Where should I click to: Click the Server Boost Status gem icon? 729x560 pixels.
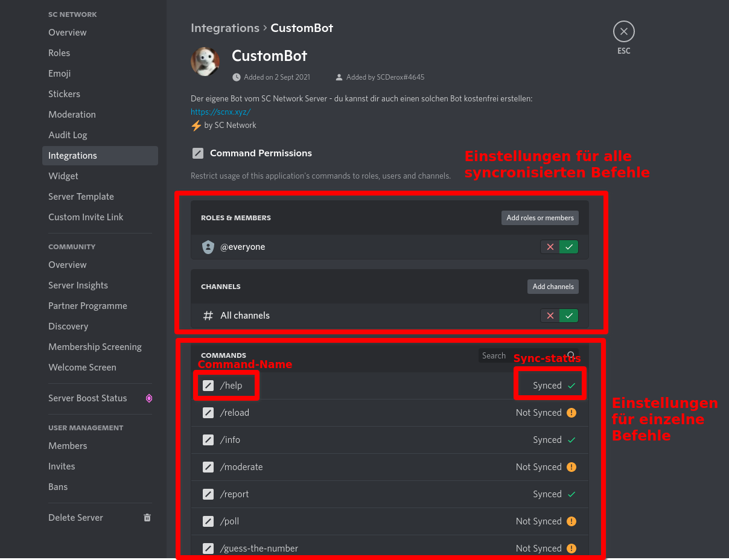tap(149, 398)
